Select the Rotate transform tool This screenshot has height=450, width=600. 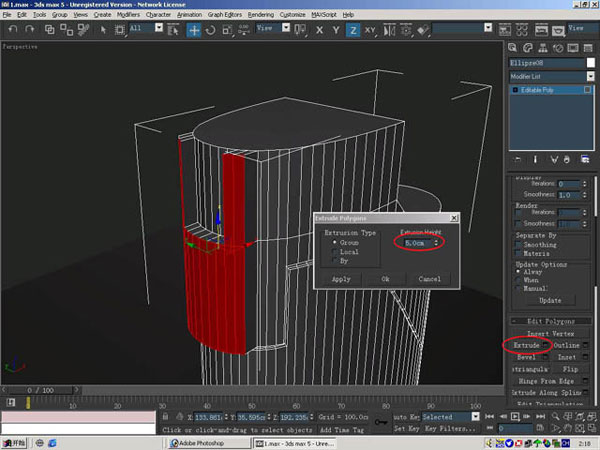[210, 30]
